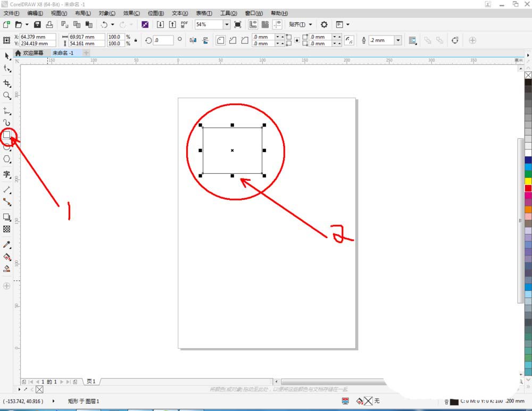Select the Transparency checkerboard tool
This screenshot has height=411, width=532.
coord(7,229)
